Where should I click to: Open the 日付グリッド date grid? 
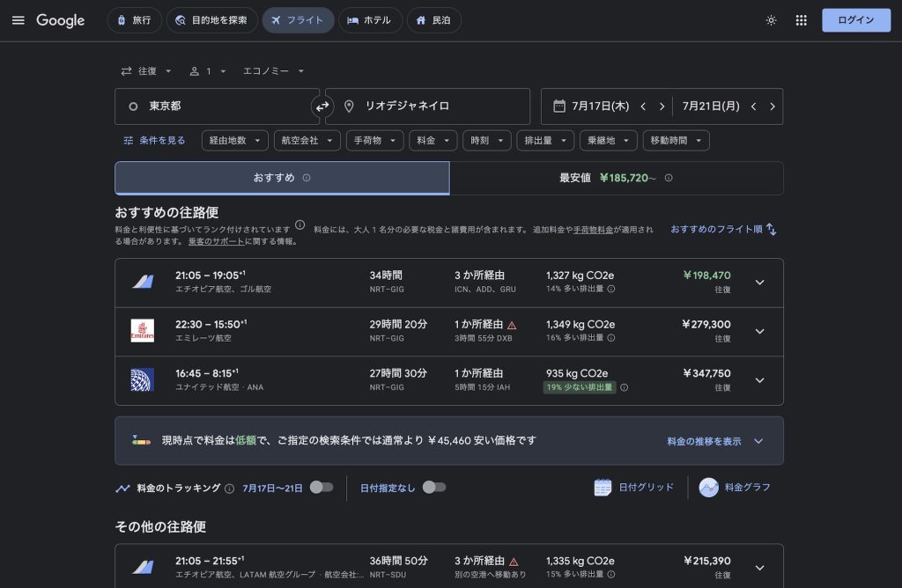tap(634, 487)
